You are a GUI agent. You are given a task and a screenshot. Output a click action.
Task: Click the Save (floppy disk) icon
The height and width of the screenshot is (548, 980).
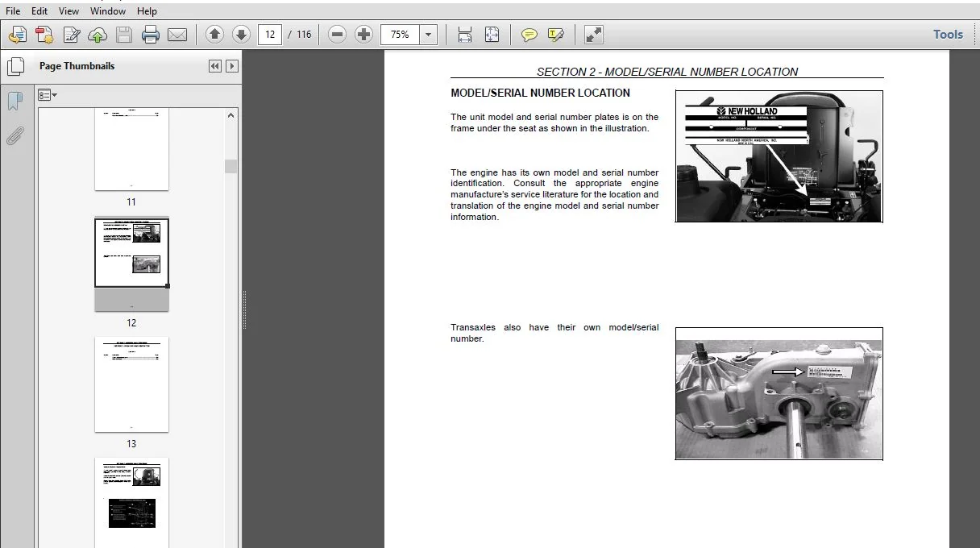[123, 35]
